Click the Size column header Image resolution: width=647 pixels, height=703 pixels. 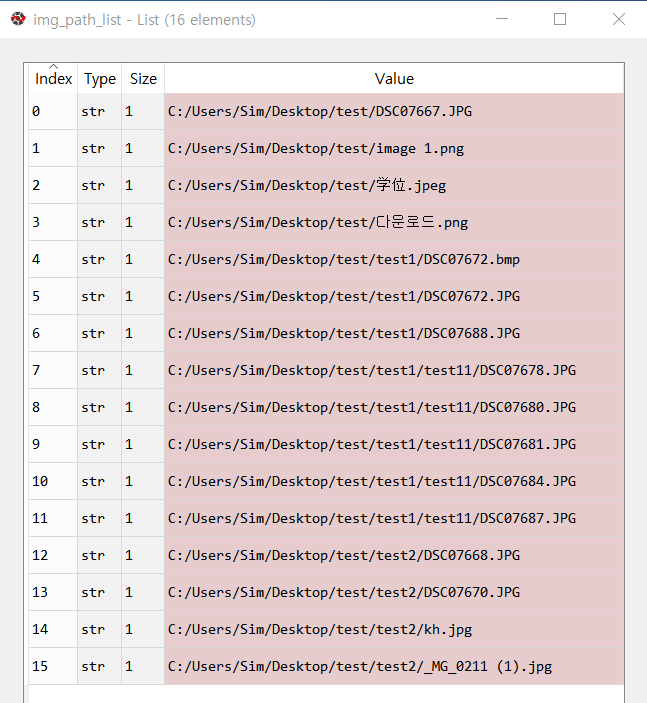pyautogui.click(x=143, y=79)
